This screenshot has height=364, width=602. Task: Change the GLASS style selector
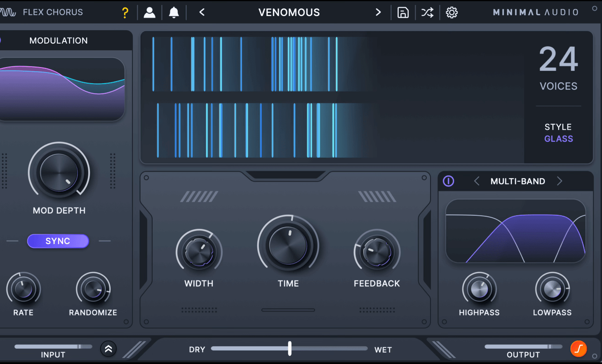coord(559,139)
